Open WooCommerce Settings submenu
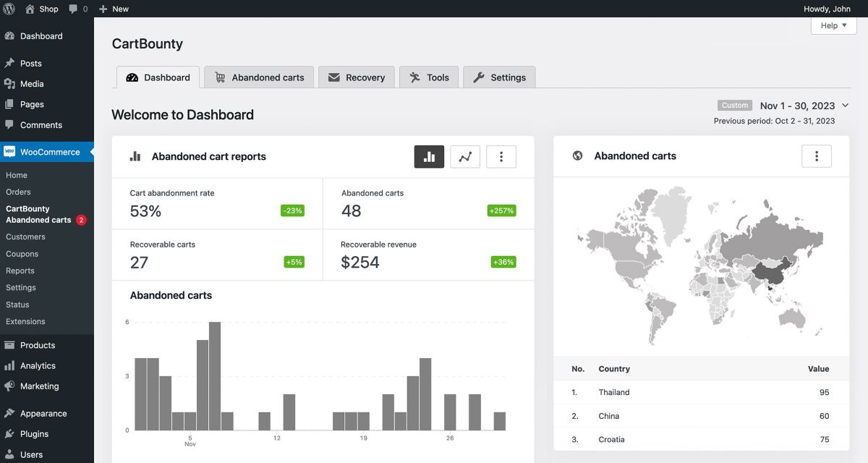 pyautogui.click(x=21, y=287)
